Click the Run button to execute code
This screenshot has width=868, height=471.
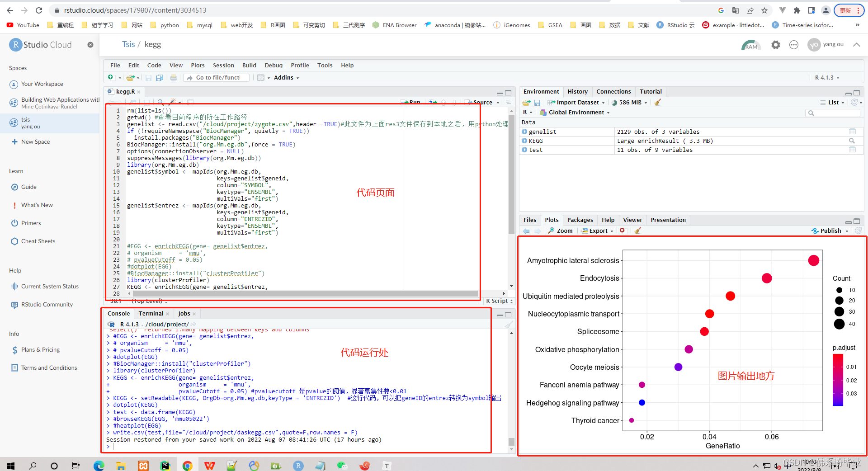pos(410,102)
